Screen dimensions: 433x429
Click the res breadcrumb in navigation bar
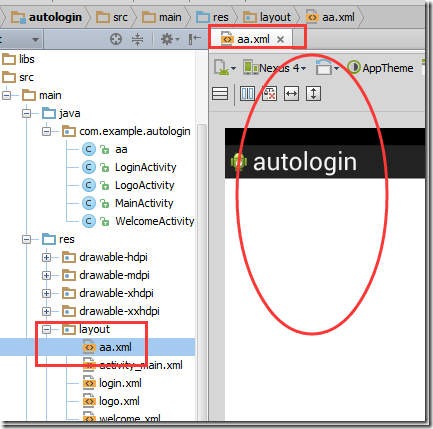[x=213, y=17]
